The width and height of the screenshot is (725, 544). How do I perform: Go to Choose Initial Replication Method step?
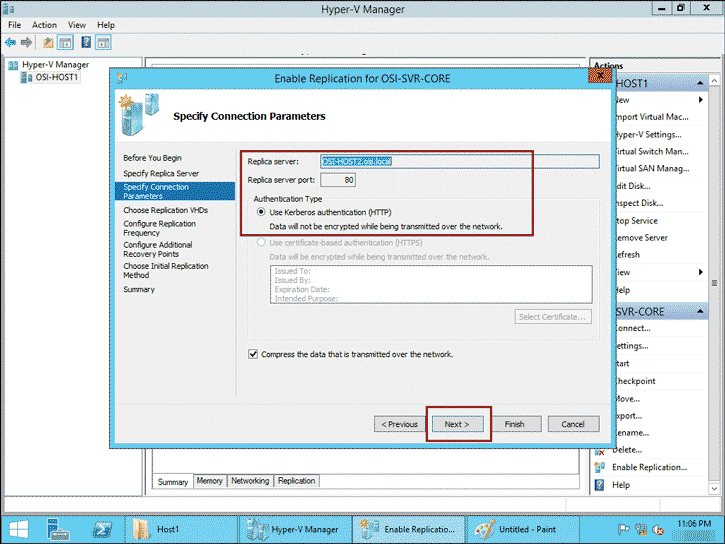coord(166,270)
